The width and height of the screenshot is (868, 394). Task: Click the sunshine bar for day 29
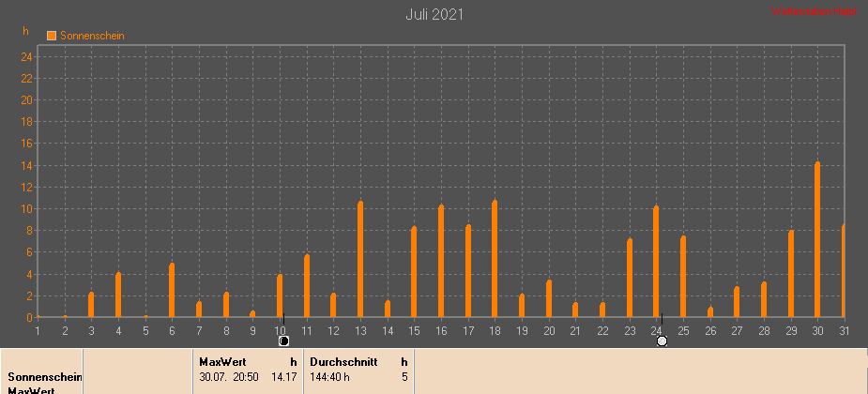coord(791,274)
